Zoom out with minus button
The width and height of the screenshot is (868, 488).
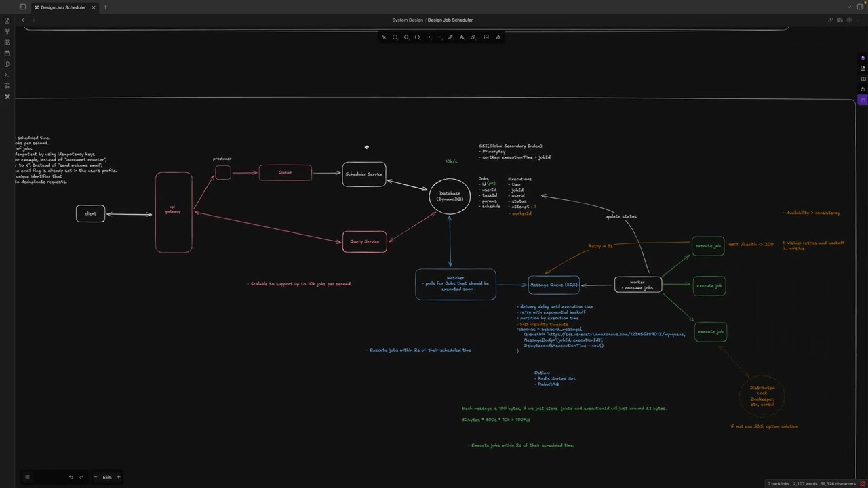pos(95,477)
